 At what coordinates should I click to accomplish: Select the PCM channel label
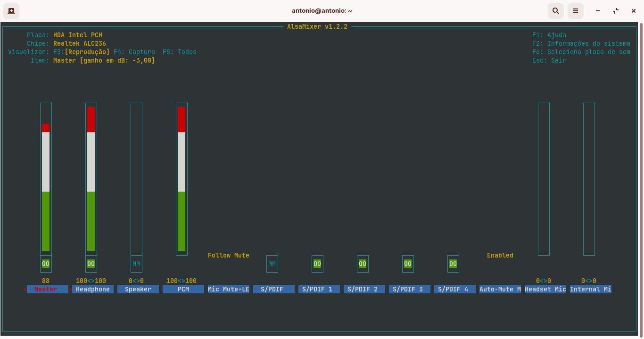(183, 289)
